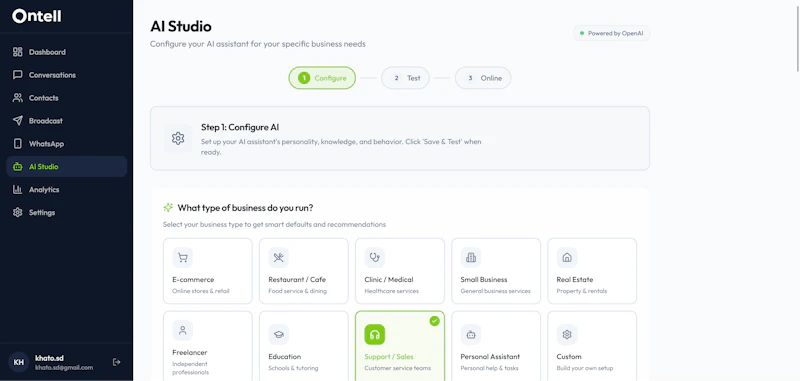Go to the Online step
This screenshot has height=381, width=800.
pos(483,78)
